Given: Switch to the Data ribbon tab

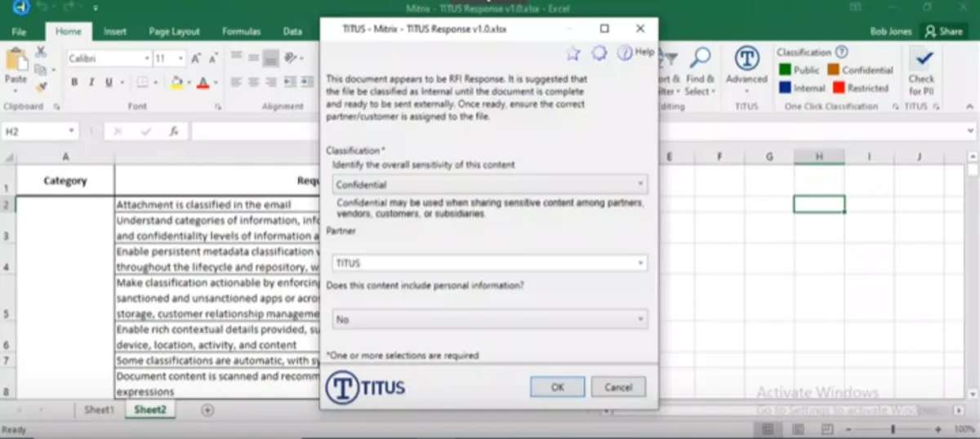Looking at the screenshot, I should click(292, 31).
